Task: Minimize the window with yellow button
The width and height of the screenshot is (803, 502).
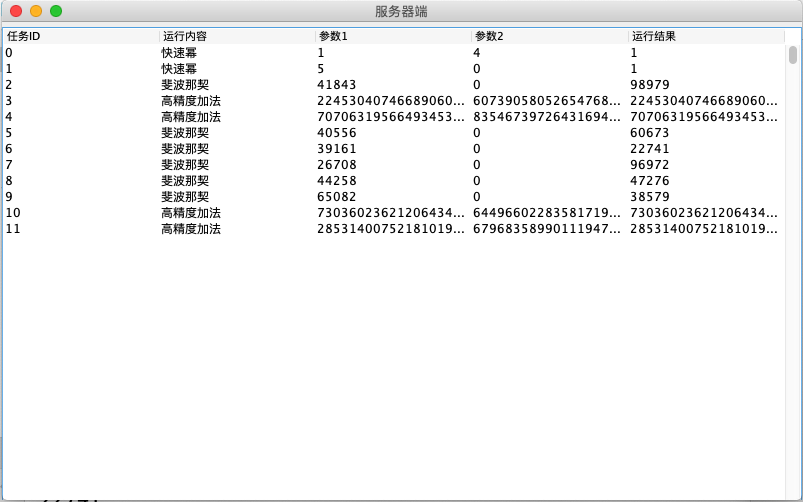Action: click(x=36, y=11)
